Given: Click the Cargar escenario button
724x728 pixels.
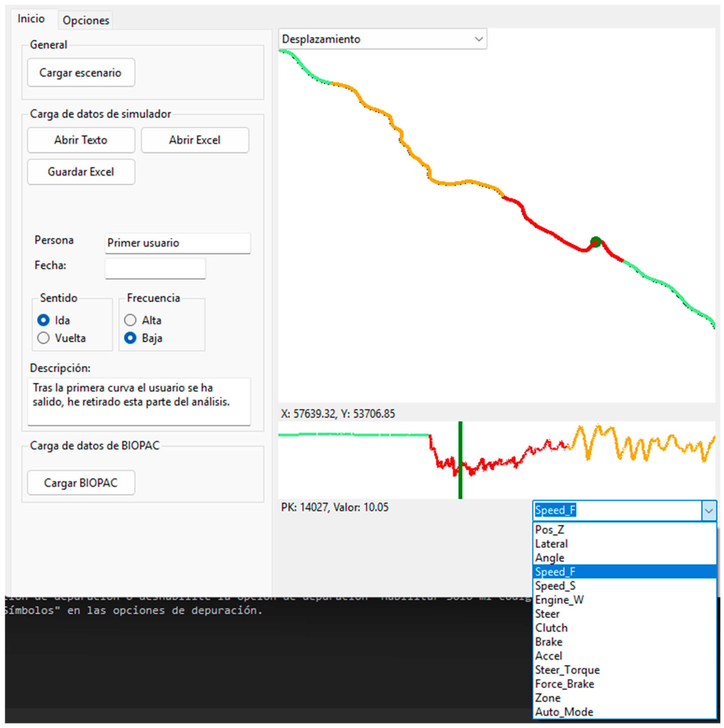Looking at the screenshot, I should (81, 72).
